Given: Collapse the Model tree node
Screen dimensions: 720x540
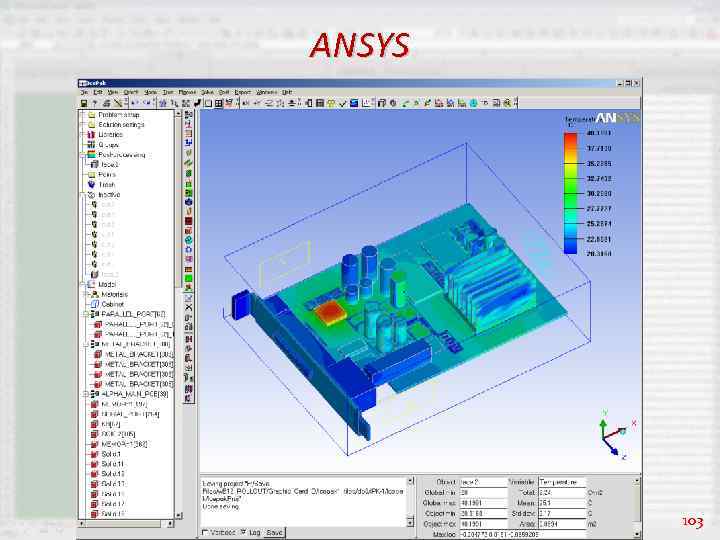Looking at the screenshot, I should [83, 284].
